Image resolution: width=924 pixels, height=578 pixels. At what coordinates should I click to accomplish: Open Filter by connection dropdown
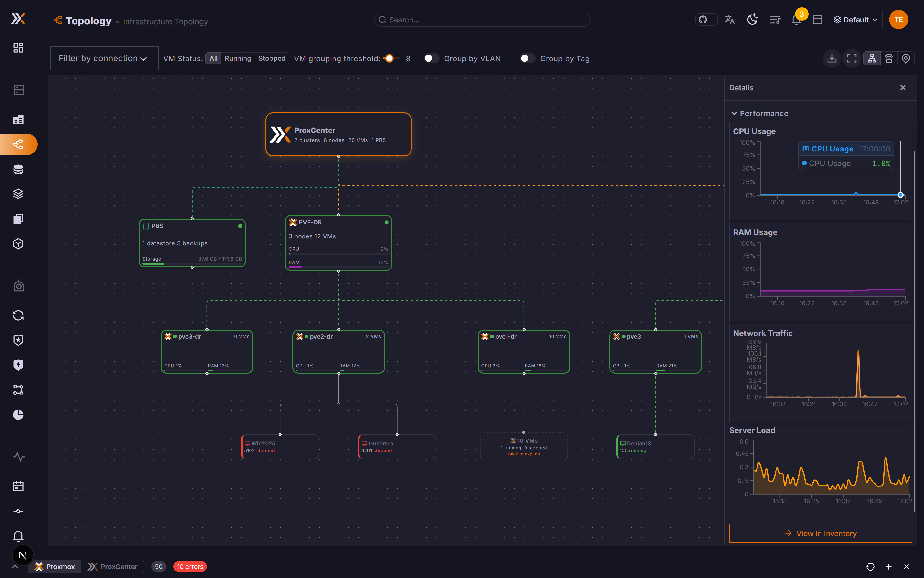[104, 59]
